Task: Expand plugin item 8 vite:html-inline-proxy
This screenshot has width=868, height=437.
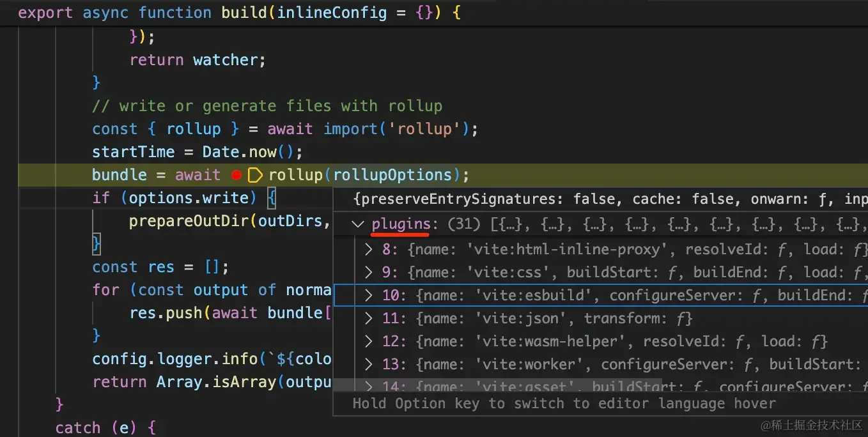Action: tap(369, 249)
